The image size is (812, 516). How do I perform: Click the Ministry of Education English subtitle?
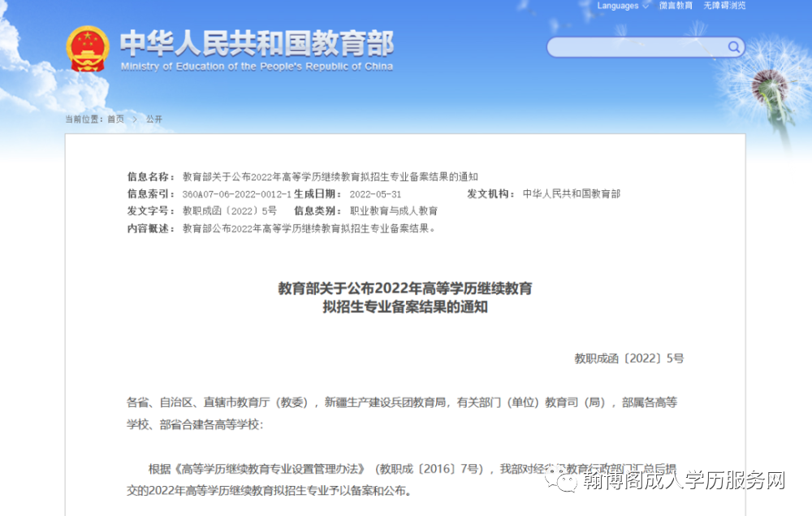tap(257, 67)
